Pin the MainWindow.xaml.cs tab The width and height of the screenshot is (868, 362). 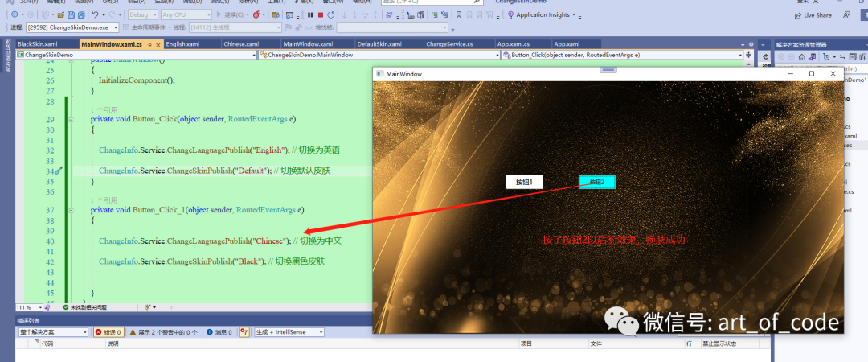click(149, 44)
